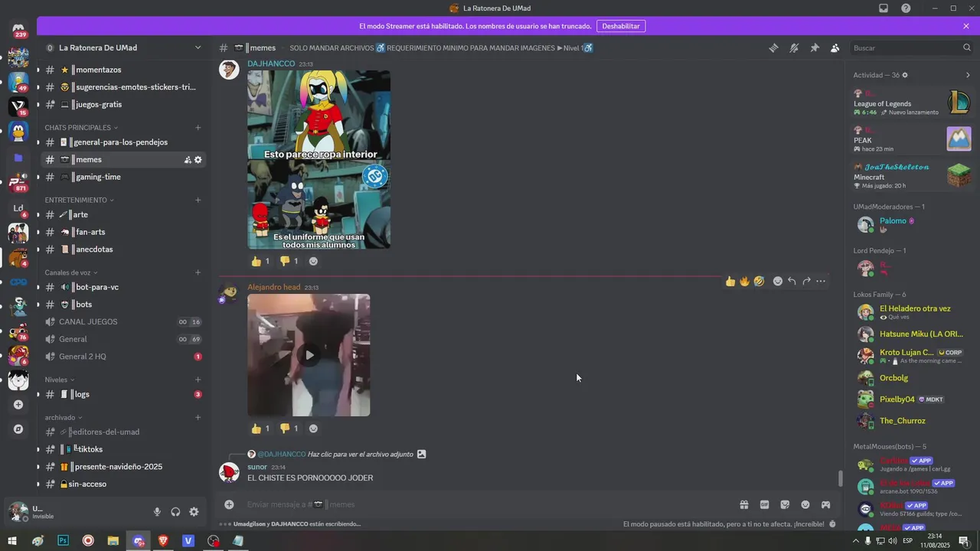Toggle thumbs down reaction on Alejandro head's video
The height and width of the screenshot is (551, 980).
289,429
